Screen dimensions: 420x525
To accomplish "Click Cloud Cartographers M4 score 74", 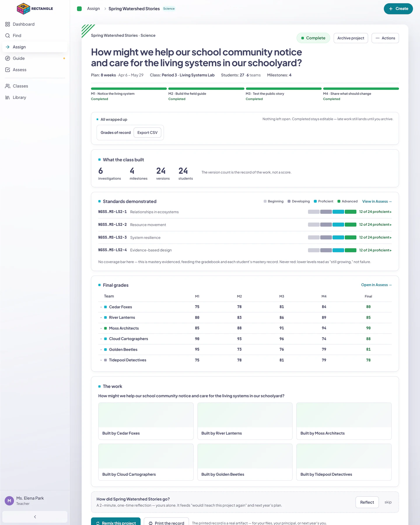I will pyautogui.click(x=324, y=339).
